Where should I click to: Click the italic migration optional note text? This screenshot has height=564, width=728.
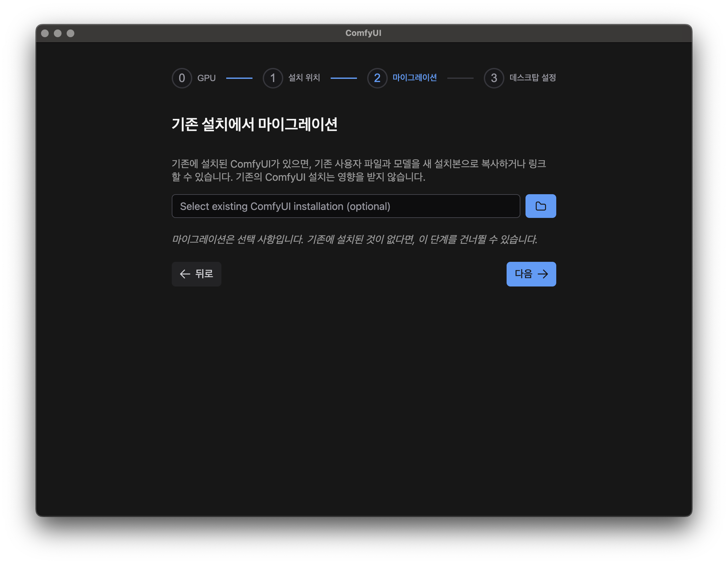tap(354, 239)
